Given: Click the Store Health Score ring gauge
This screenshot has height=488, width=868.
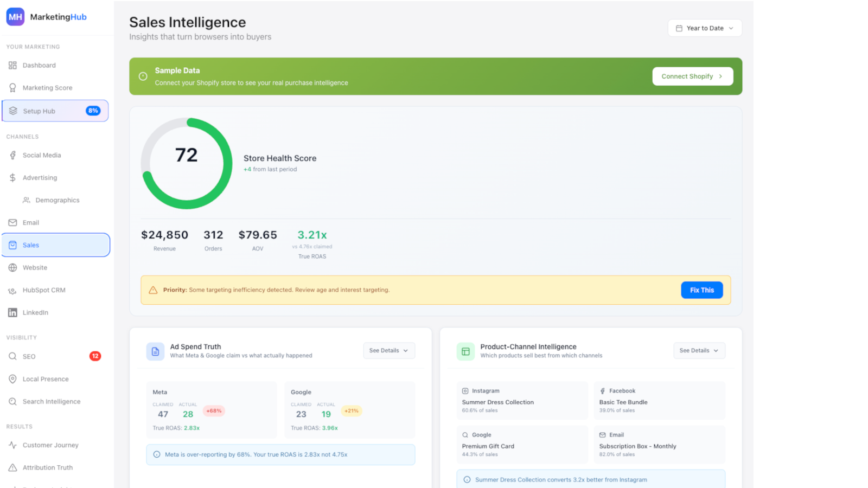Looking at the screenshot, I should point(187,163).
